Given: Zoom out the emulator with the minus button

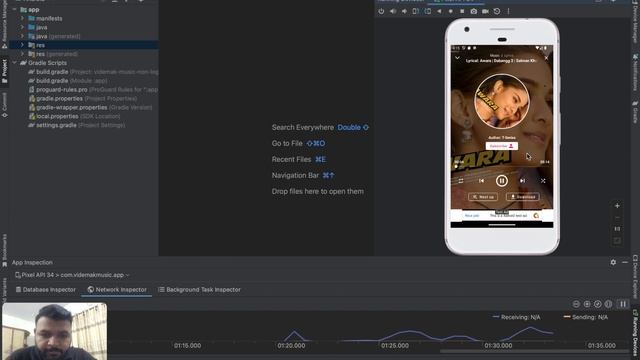Looking at the screenshot, I should [617, 218].
